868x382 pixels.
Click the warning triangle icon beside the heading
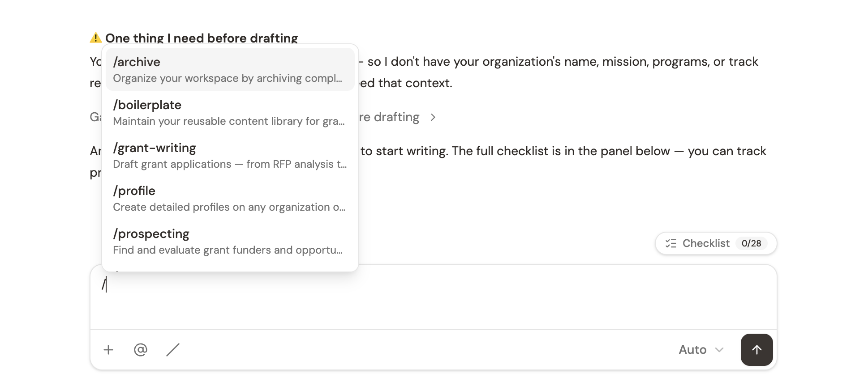(x=95, y=38)
